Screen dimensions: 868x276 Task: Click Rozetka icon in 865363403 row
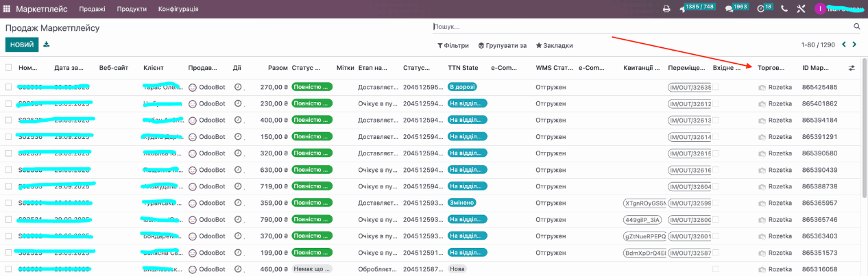pos(762,236)
